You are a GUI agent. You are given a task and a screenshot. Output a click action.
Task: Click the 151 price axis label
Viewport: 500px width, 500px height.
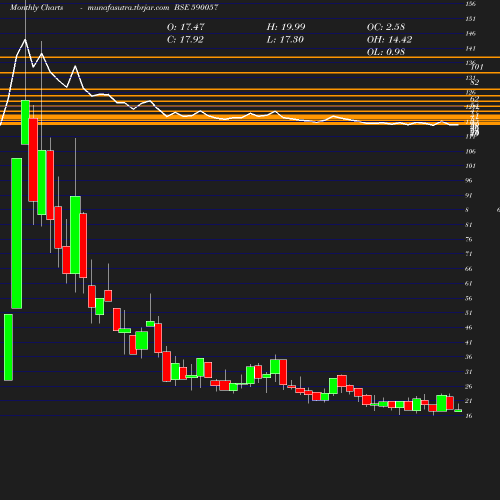pos(470,19)
